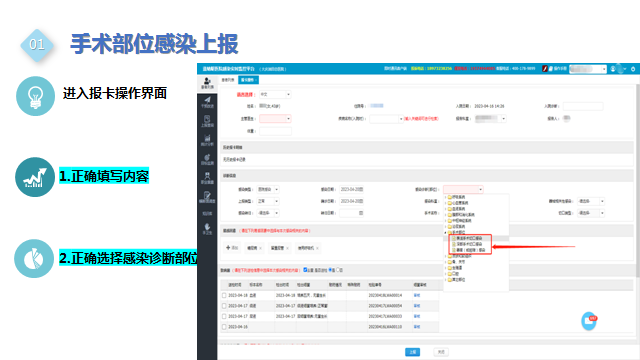Screen dimensions: 640x360
Task: Click the review link in the 2023-04-18 row
Action: point(417,295)
